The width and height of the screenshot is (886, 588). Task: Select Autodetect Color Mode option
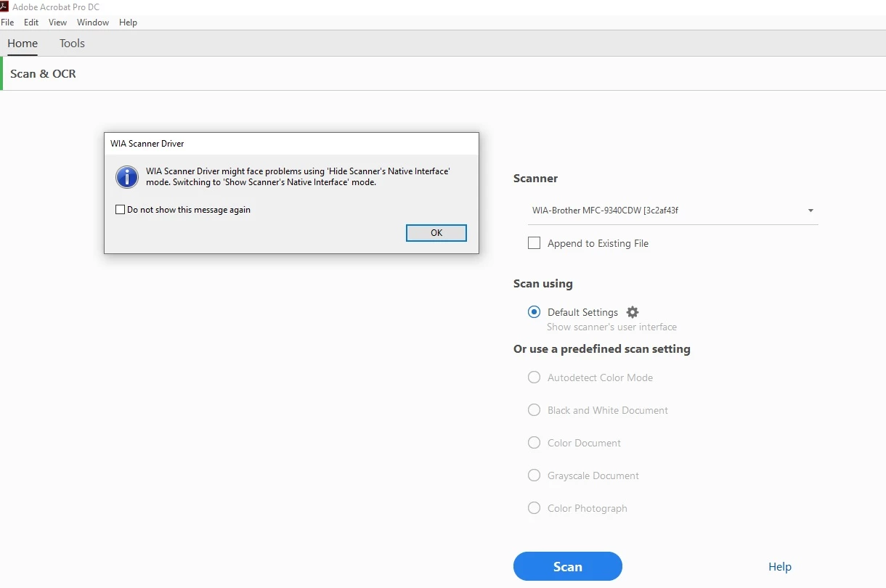pyautogui.click(x=535, y=377)
